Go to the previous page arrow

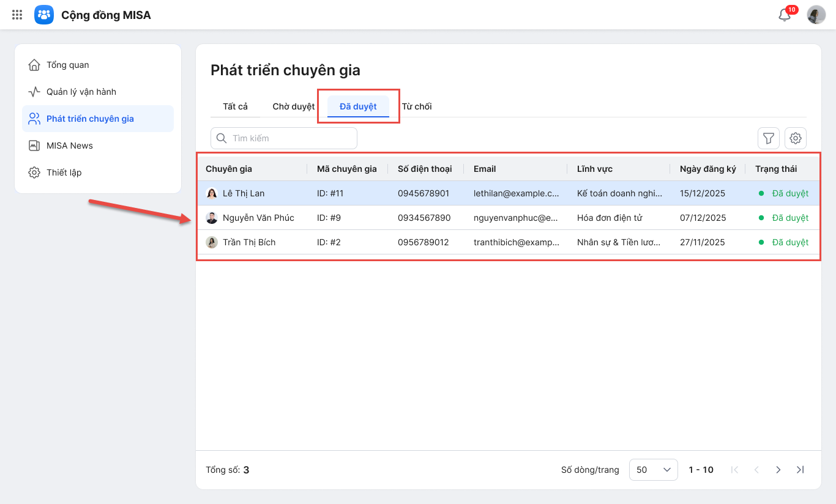pos(756,470)
